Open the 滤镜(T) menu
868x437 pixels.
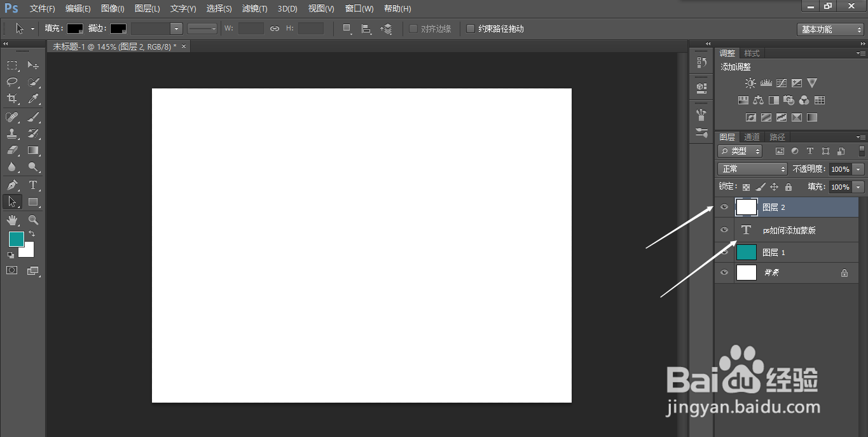[x=254, y=9]
